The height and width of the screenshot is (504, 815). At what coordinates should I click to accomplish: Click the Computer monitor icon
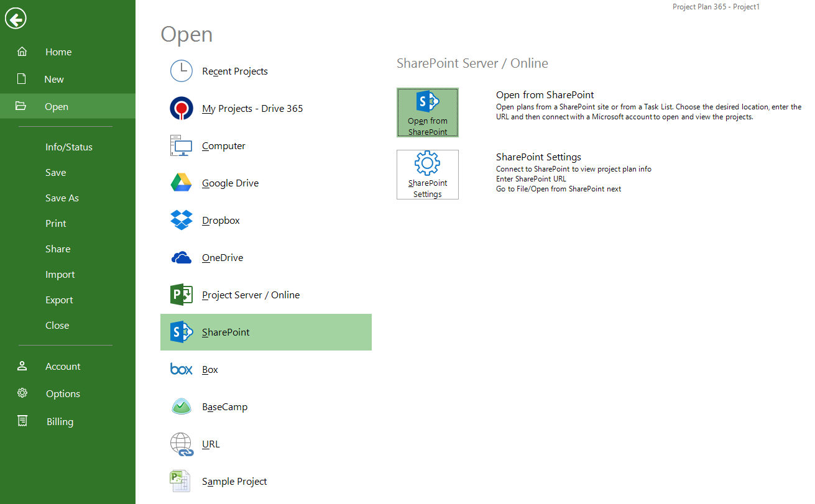182,145
